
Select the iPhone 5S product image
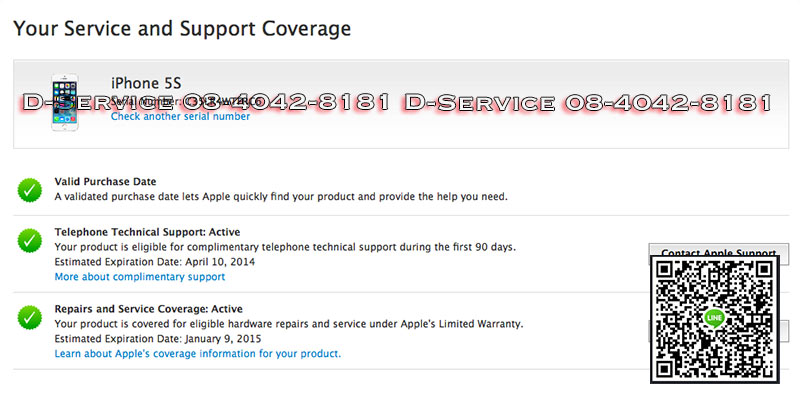[64, 103]
